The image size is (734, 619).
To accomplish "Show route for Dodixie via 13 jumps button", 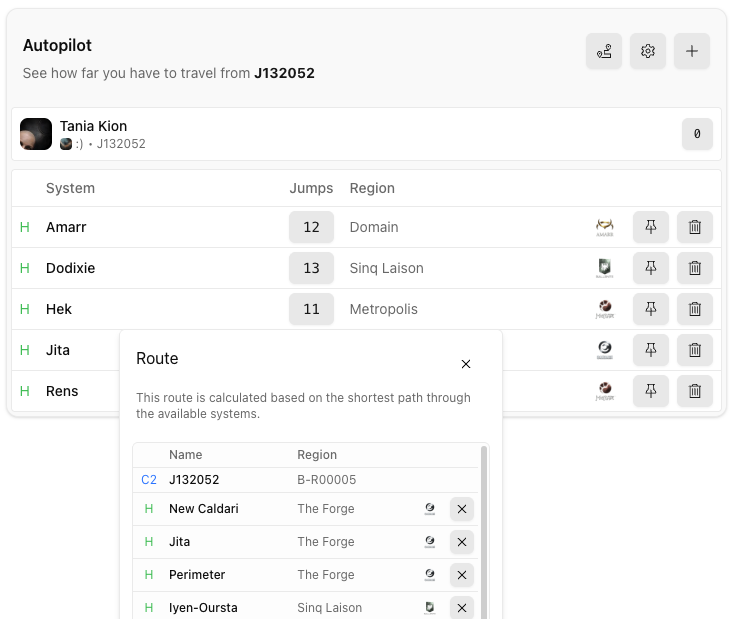I will pyautogui.click(x=311, y=268).
